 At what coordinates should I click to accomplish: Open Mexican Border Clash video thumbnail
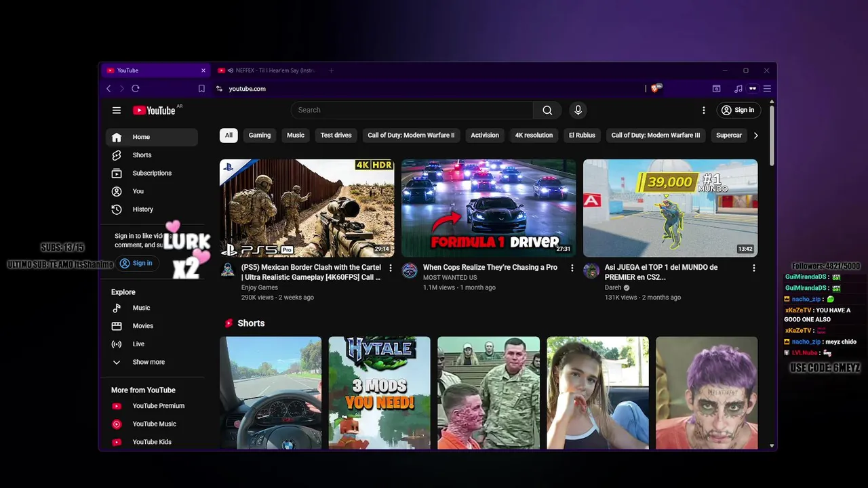[x=307, y=208]
